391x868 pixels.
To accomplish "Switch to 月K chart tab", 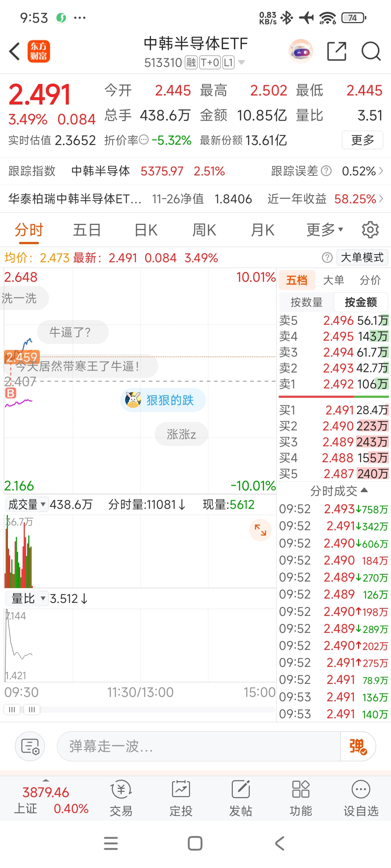I will (x=262, y=230).
